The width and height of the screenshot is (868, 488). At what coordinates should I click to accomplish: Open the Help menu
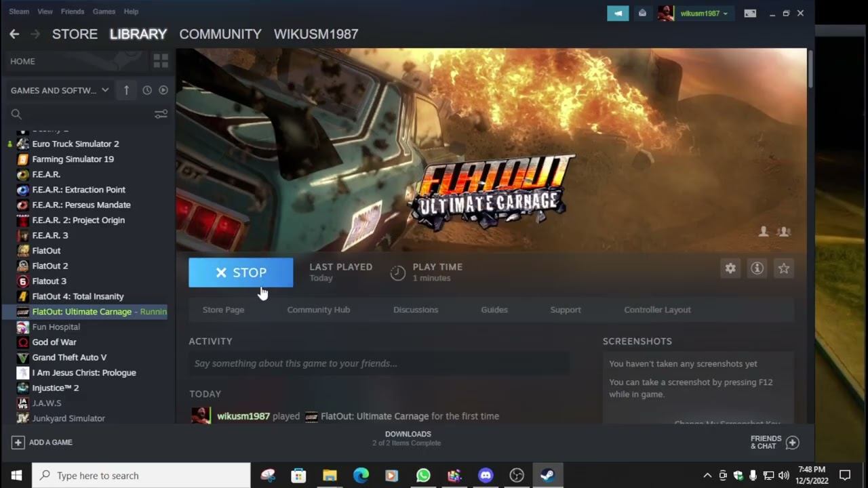coord(131,12)
